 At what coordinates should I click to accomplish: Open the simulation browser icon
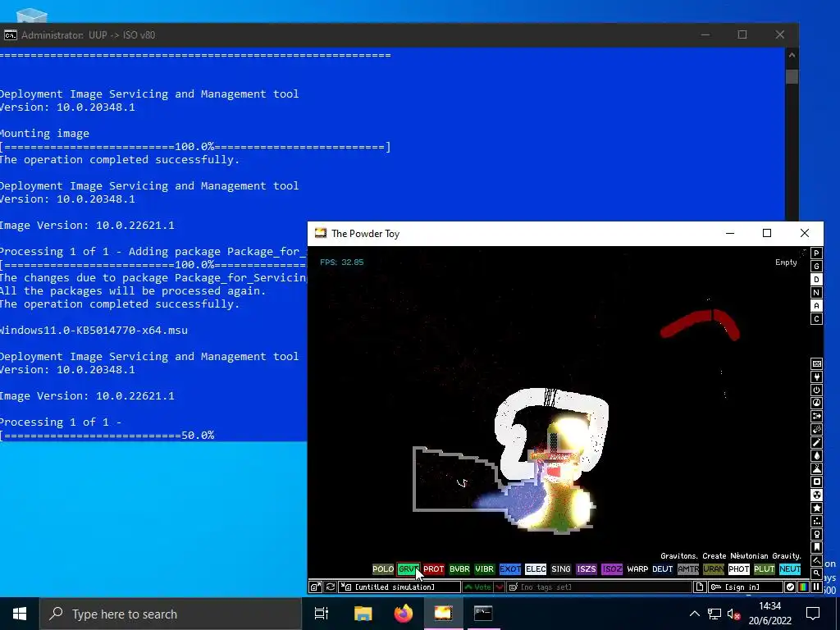click(x=316, y=587)
